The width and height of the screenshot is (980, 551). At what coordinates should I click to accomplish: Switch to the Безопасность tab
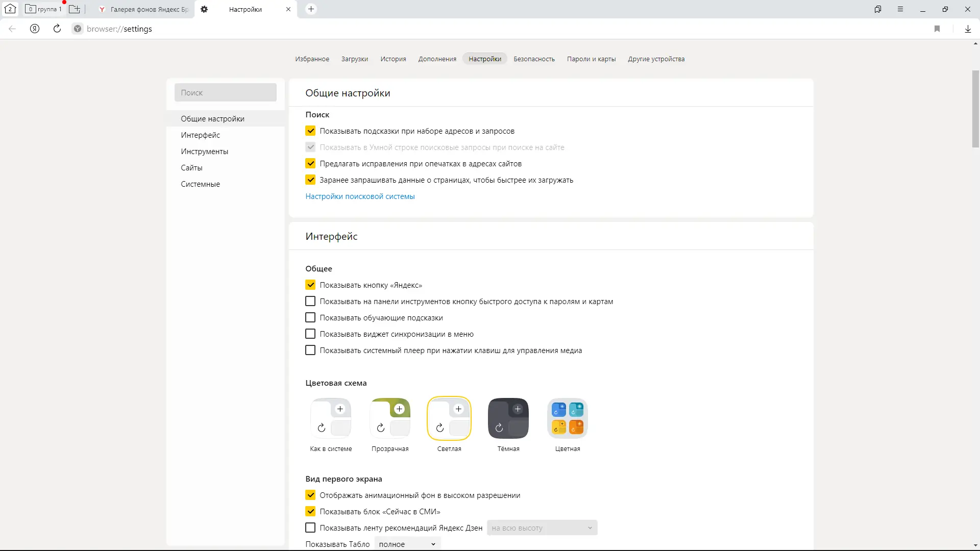tap(534, 59)
